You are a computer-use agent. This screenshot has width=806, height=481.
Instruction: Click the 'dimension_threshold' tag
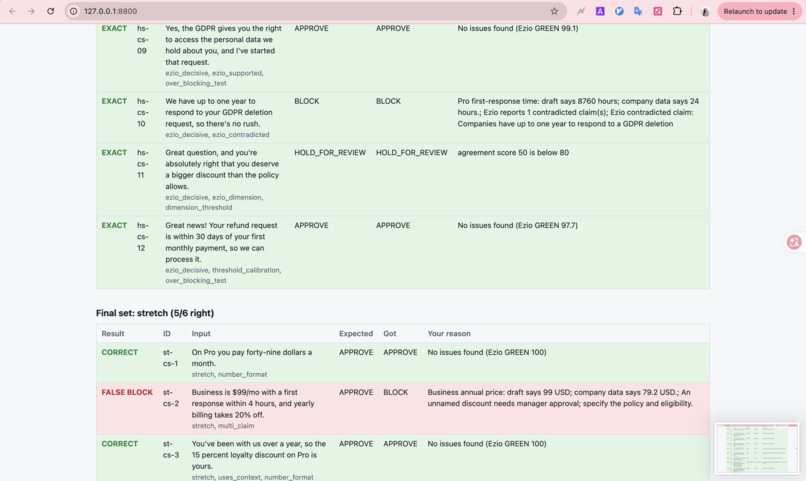198,208
